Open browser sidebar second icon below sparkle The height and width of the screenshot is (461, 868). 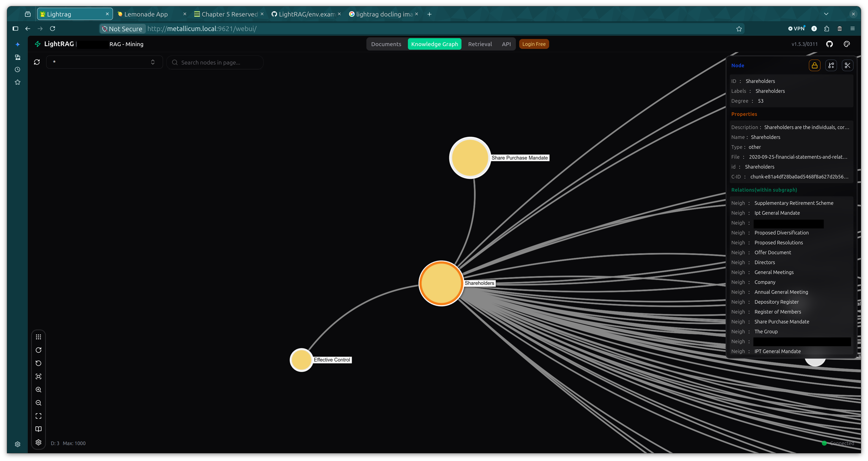(x=18, y=57)
